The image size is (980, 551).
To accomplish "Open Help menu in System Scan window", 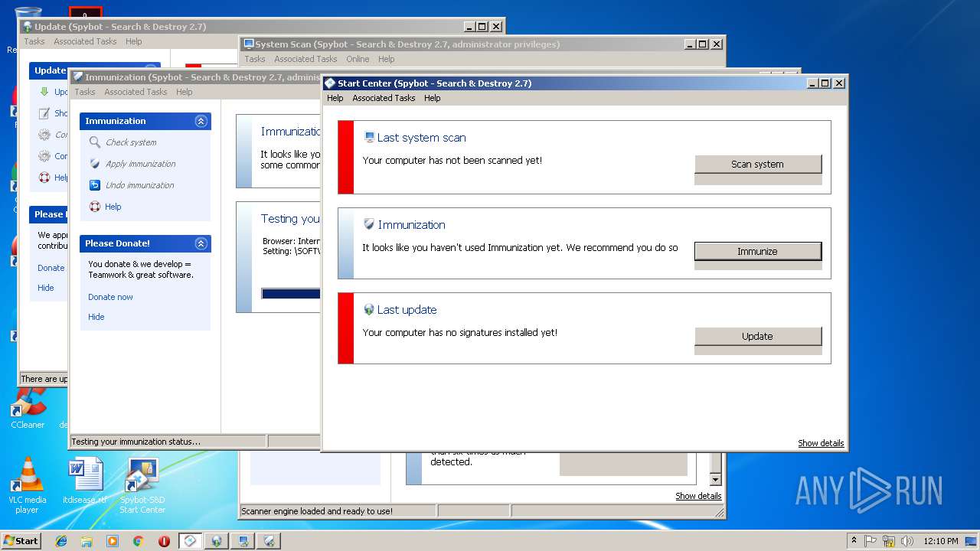I will [x=387, y=59].
